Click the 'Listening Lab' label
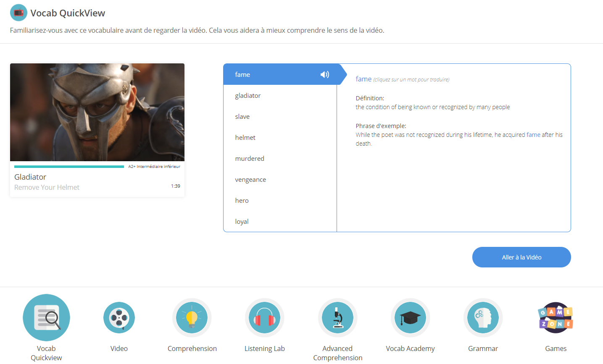This screenshot has width=603, height=364. coord(265,348)
